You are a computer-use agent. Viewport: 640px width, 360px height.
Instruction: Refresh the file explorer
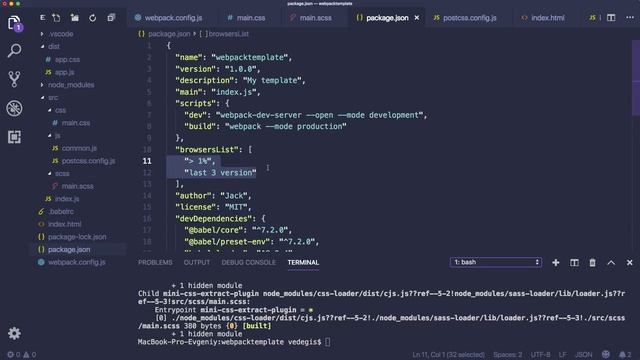click(93, 18)
